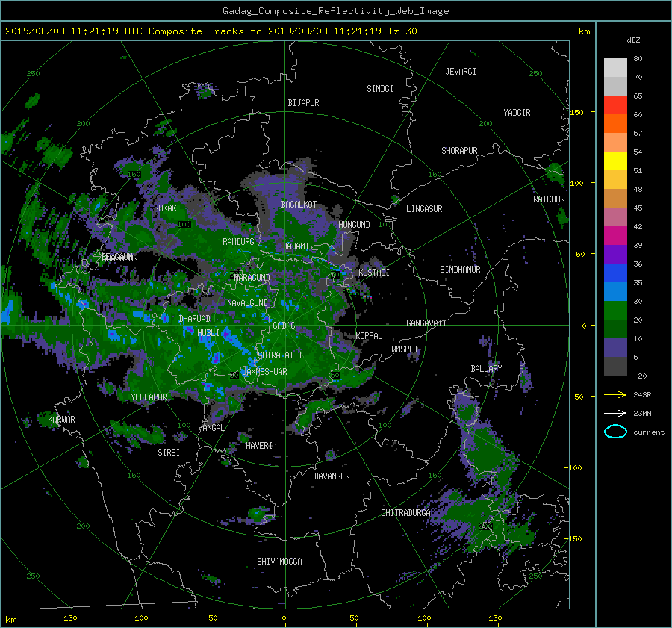Click the GADAG radar center label
Image resolution: width=672 pixels, height=628 pixels.
click(284, 326)
